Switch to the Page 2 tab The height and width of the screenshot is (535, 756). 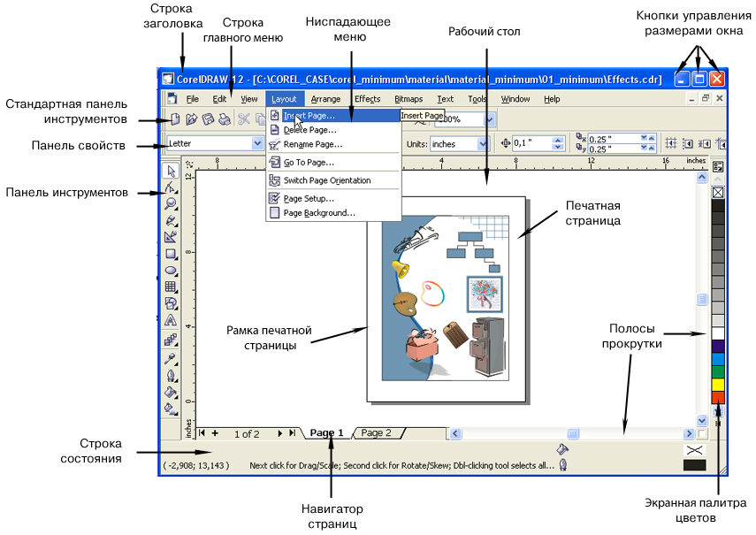pos(377,432)
